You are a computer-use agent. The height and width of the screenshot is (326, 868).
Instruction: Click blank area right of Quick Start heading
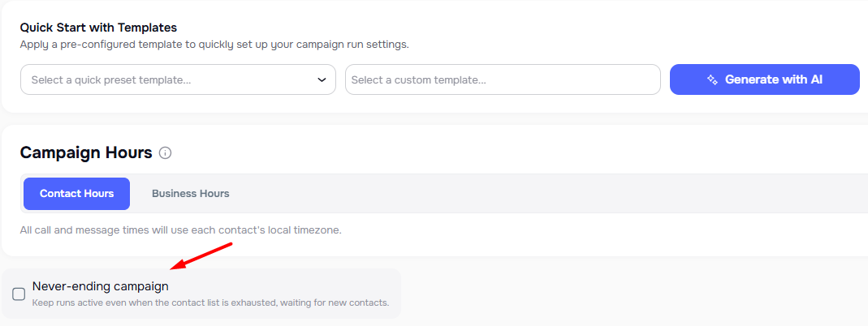[487, 28]
